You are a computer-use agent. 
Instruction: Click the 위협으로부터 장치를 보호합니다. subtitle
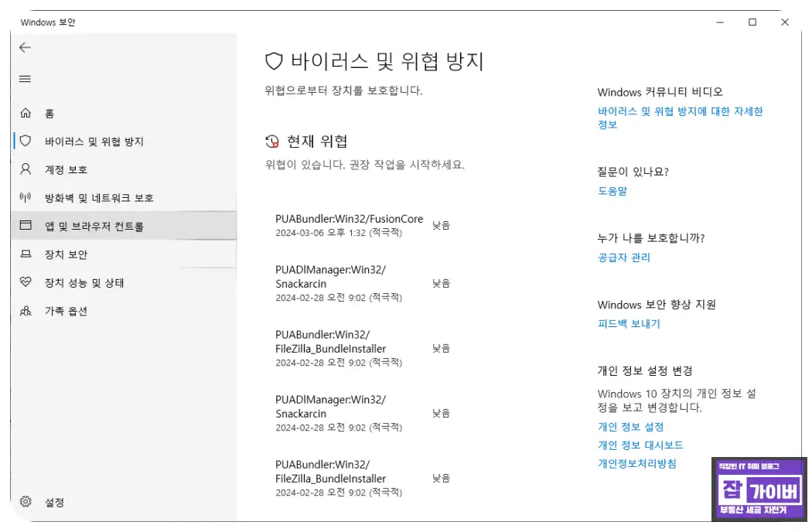(344, 90)
